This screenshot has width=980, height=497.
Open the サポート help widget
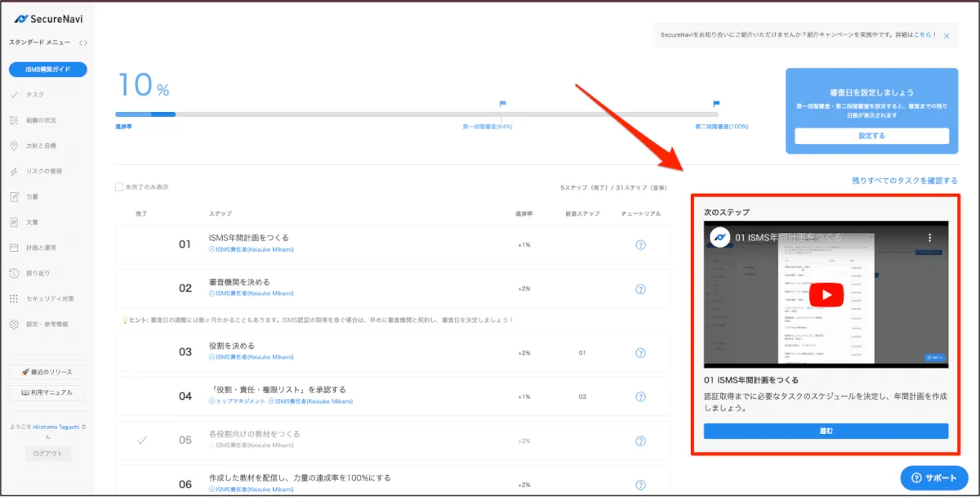(933, 477)
